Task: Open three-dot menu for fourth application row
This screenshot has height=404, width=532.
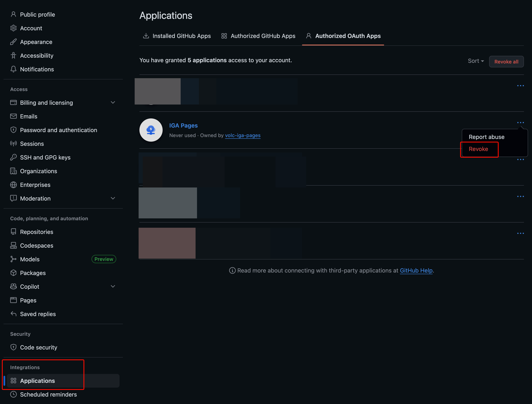Action: [520, 197]
